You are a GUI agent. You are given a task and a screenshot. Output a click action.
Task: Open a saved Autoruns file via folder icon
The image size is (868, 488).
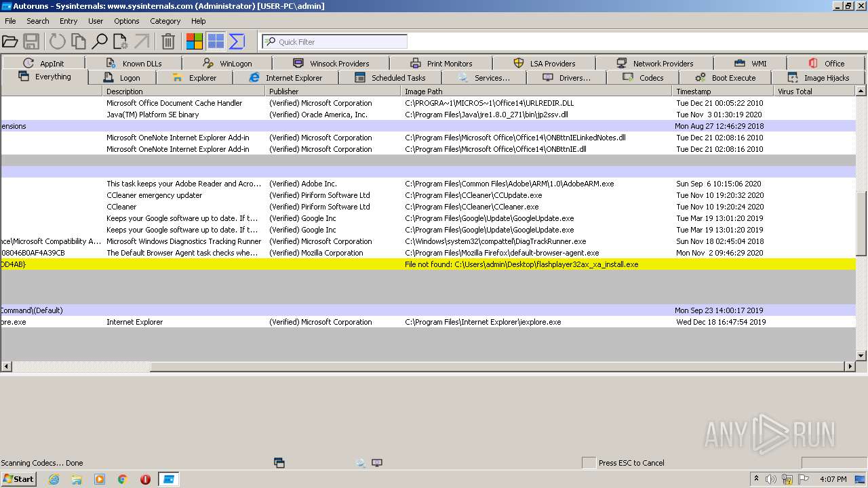click(x=9, y=41)
